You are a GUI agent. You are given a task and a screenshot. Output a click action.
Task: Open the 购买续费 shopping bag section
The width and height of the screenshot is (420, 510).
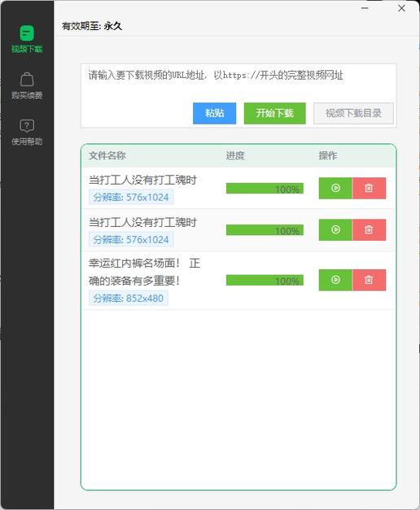point(27,86)
